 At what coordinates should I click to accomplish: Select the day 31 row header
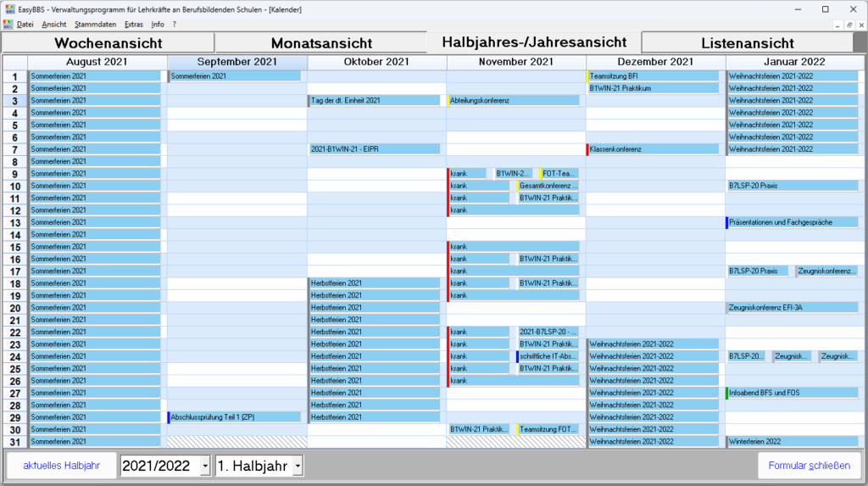point(15,442)
